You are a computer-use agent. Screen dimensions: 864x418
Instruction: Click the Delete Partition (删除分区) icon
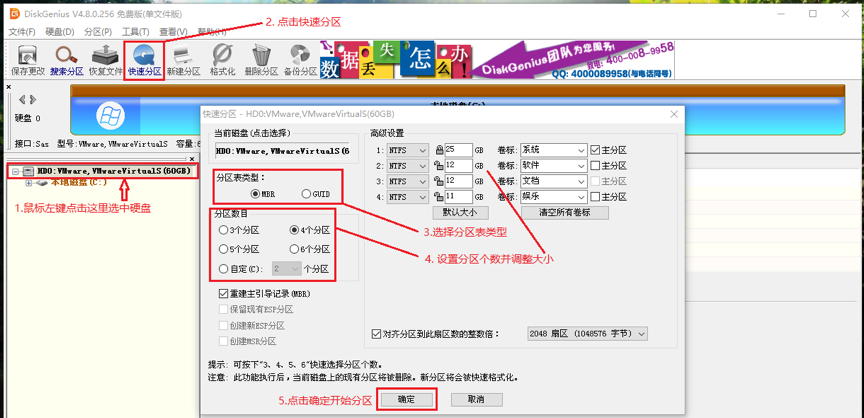point(261,61)
